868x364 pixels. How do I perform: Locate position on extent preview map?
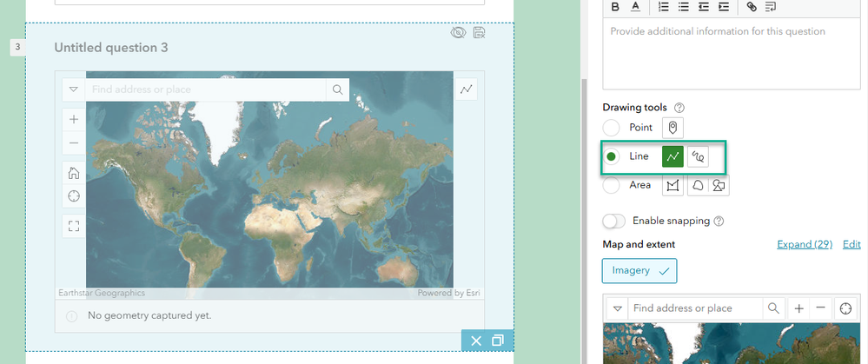coord(845,308)
